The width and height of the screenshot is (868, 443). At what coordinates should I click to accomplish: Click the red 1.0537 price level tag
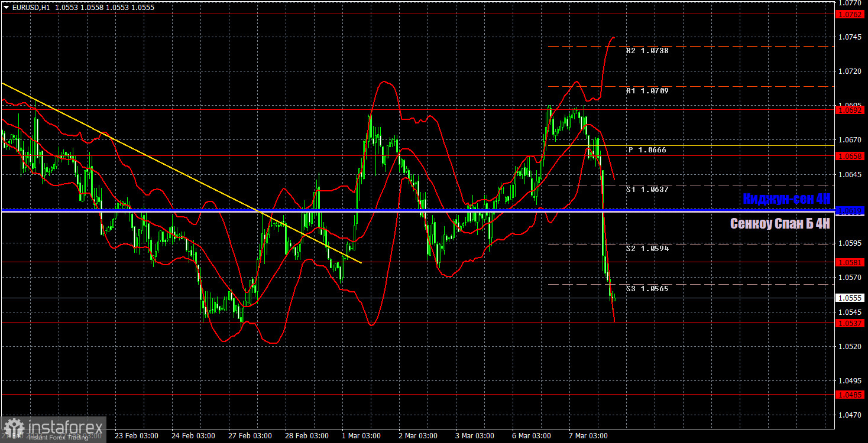tap(850, 323)
